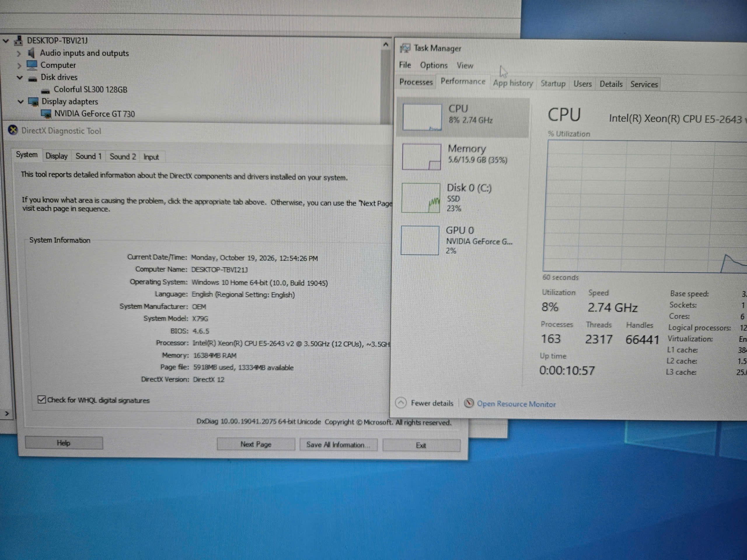747x560 pixels.
Task: Switch to Task Manager Processes tab
Action: point(416,82)
